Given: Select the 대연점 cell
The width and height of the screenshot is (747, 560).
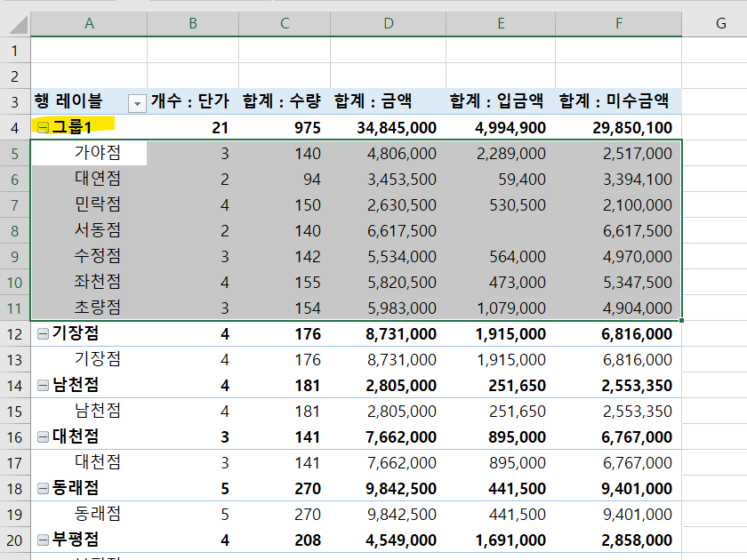Looking at the screenshot, I should pos(89,179).
